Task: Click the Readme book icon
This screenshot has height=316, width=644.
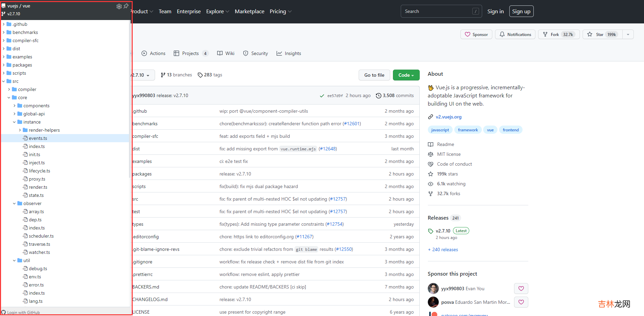Action: coord(431,144)
